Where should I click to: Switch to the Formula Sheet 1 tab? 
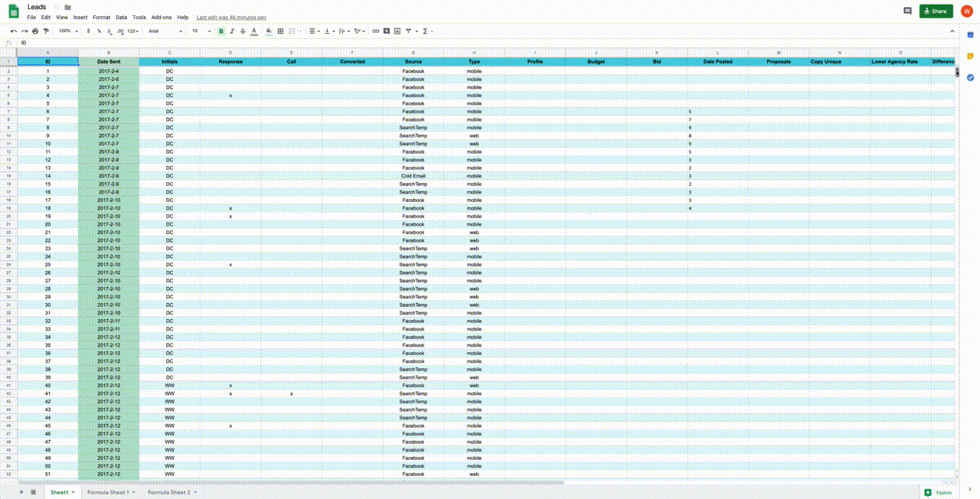click(x=110, y=492)
